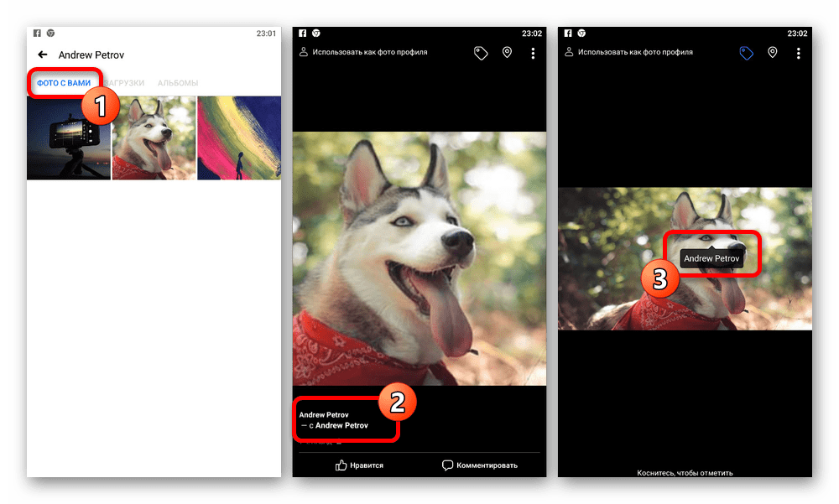Open three-dot menu in right screen
Screen dimensions: 839x504
pos(798,53)
